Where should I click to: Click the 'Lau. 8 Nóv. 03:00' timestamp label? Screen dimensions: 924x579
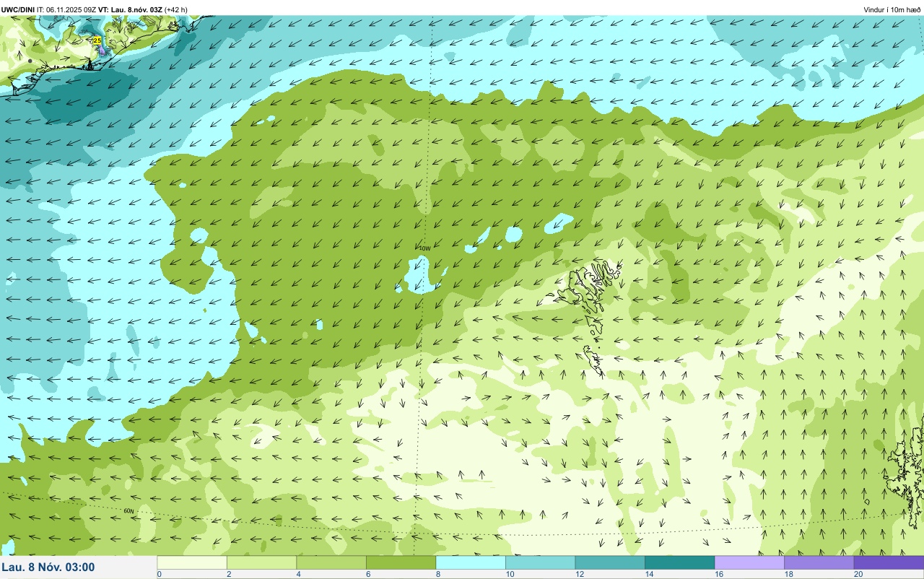[48, 567]
